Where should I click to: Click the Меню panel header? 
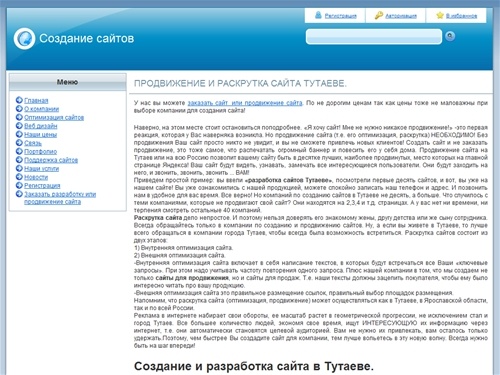pyautogui.click(x=68, y=82)
